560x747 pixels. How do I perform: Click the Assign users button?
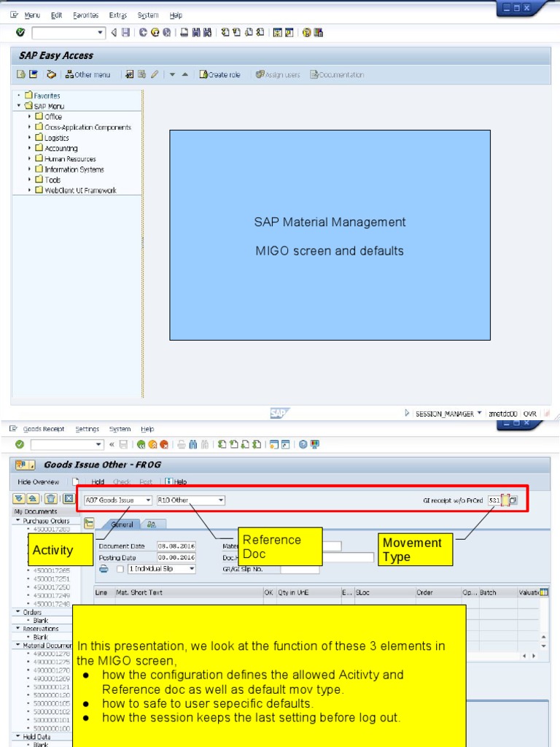(x=278, y=74)
